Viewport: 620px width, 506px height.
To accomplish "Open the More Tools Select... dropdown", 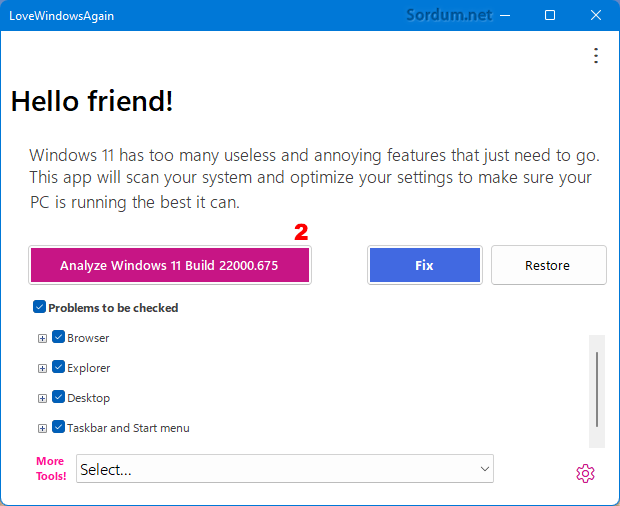I will click(285, 469).
